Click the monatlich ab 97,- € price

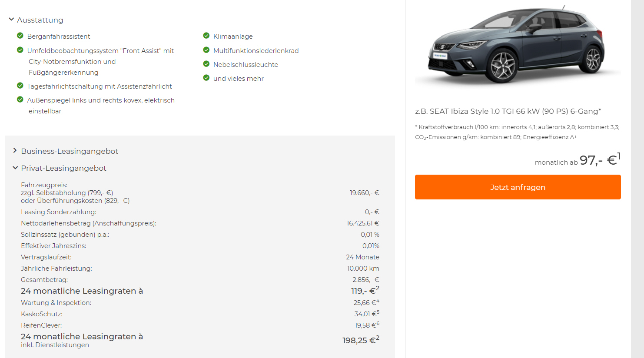(x=578, y=160)
